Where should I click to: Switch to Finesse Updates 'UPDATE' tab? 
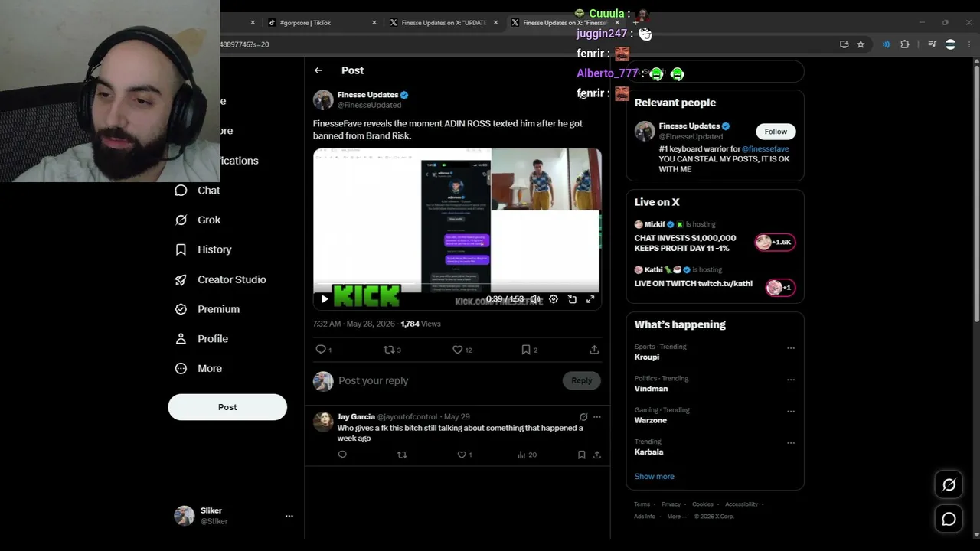(444, 23)
